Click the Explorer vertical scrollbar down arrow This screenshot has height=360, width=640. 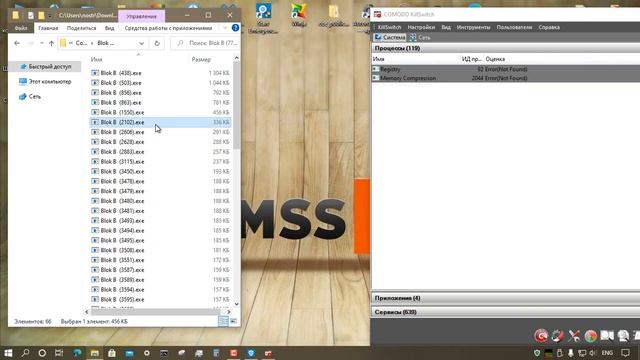click(236, 304)
